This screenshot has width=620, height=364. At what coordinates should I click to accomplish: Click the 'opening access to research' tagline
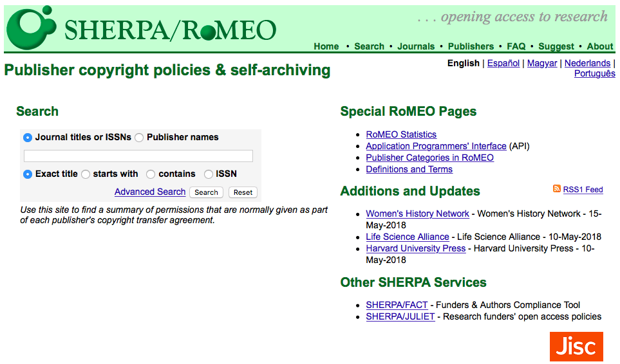click(512, 17)
